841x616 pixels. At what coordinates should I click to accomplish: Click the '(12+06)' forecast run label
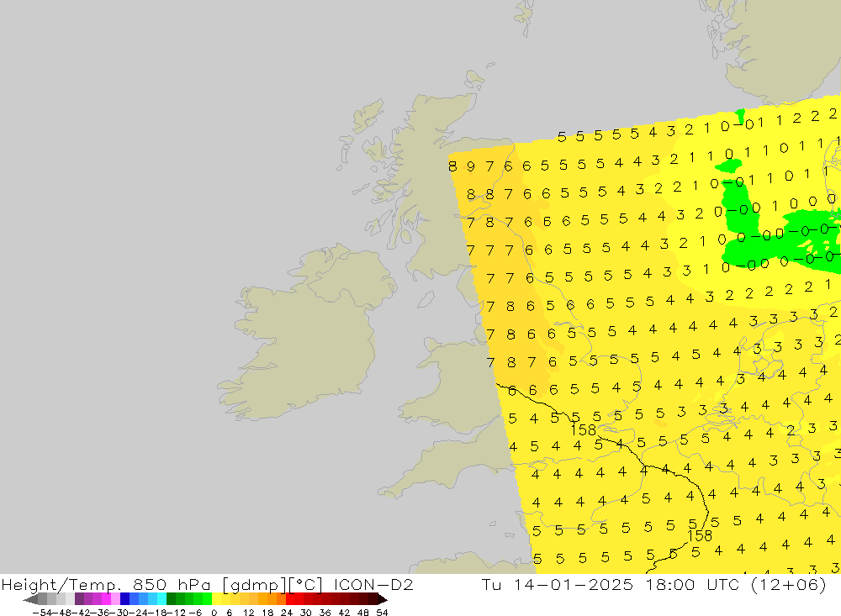[x=789, y=585]
